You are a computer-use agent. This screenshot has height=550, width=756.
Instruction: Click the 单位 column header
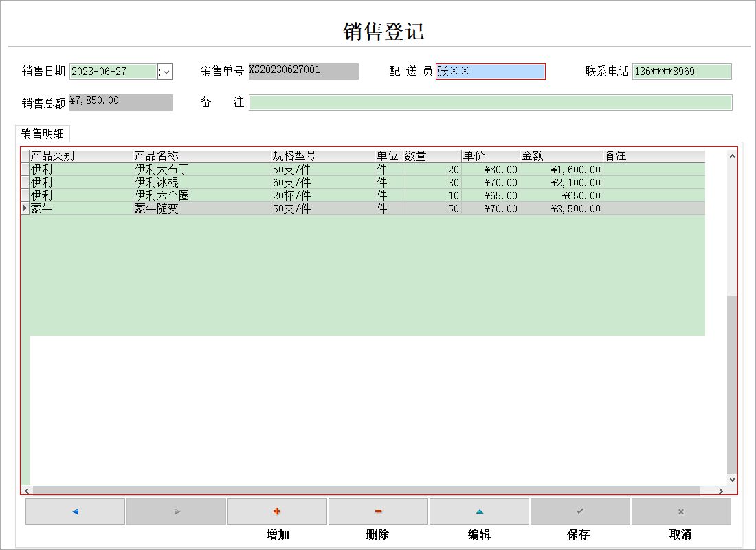pyautogui.click(x=388, y=156)
